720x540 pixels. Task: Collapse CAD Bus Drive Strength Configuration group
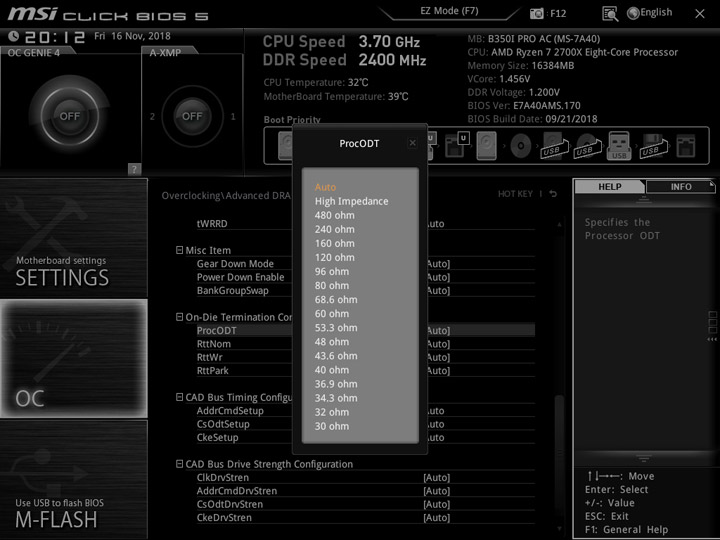click(x=180, y=464)
